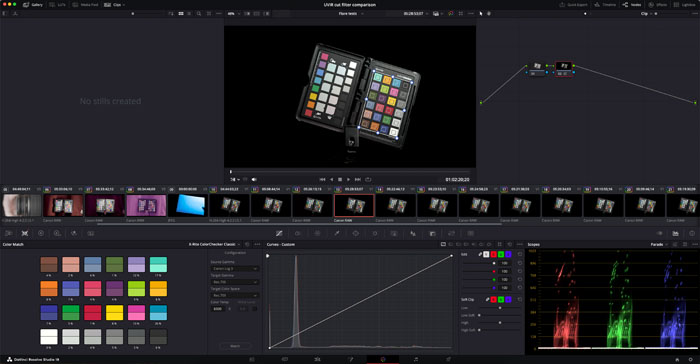Open the HDR palette icon
This screenshot has width=700, height=364.
(57, 233)
